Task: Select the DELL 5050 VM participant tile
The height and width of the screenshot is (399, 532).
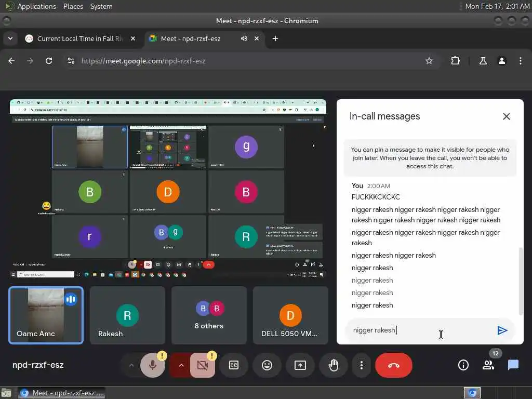Action: 290,315
